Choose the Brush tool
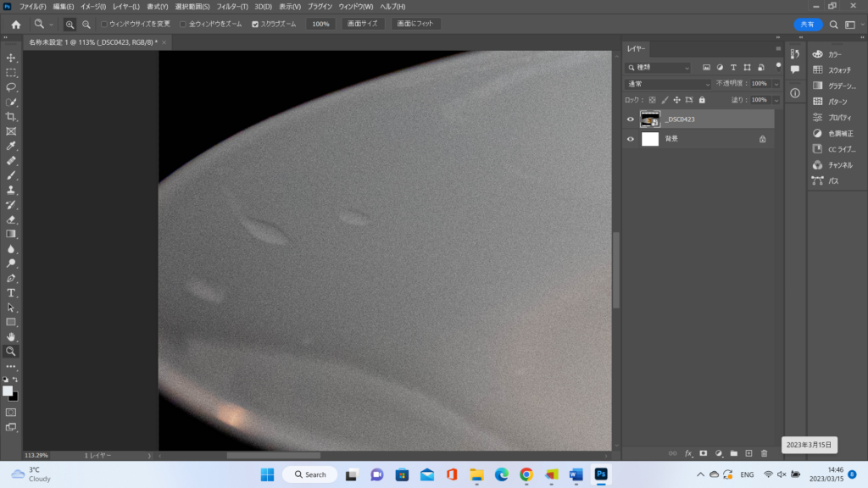Screen dimensions: 868x488 click(x=11, y=175)
